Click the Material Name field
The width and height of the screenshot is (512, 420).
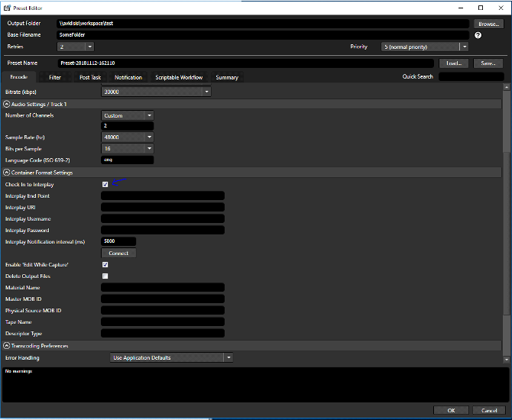coord(163,287)
